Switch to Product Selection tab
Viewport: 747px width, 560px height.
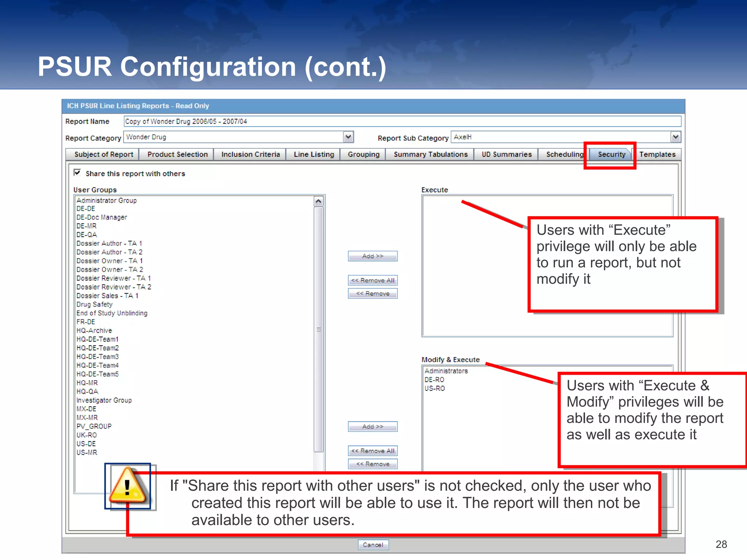(177, 154)
